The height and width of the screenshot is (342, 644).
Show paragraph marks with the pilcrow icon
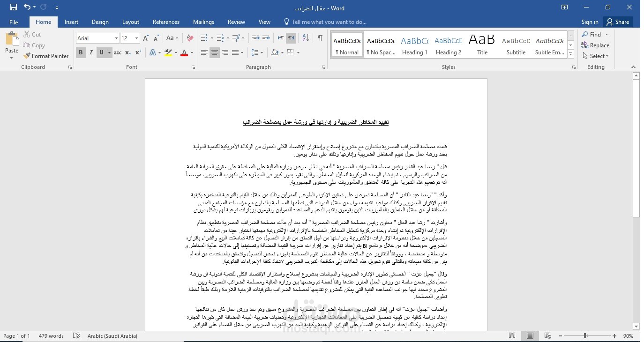[x=320, y=38]
